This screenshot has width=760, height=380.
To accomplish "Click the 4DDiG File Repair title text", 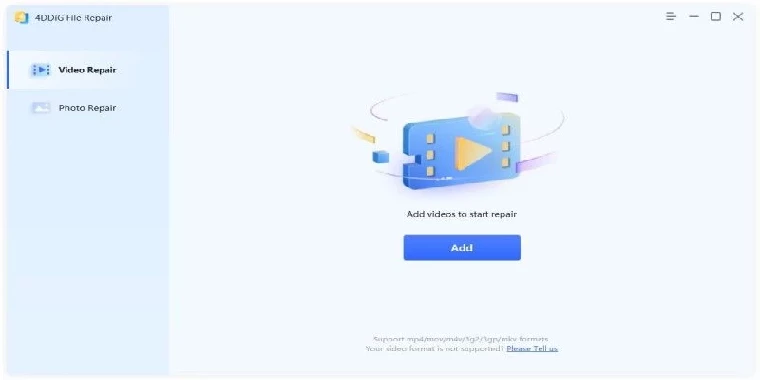I will (73, 17).
